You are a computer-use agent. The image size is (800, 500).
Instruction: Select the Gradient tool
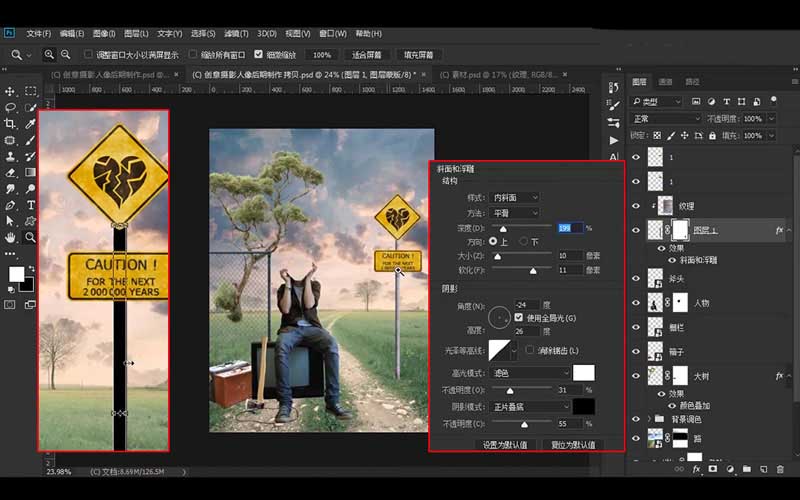click(31, 172)
